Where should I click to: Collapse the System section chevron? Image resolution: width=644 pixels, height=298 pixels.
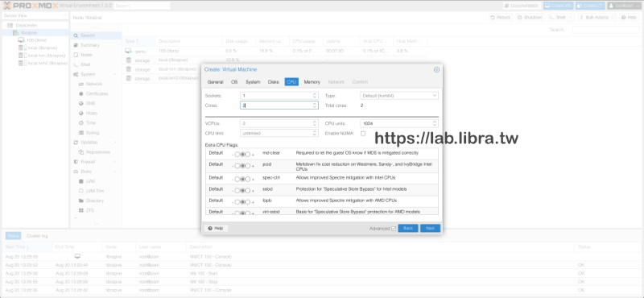pos(114,74)
